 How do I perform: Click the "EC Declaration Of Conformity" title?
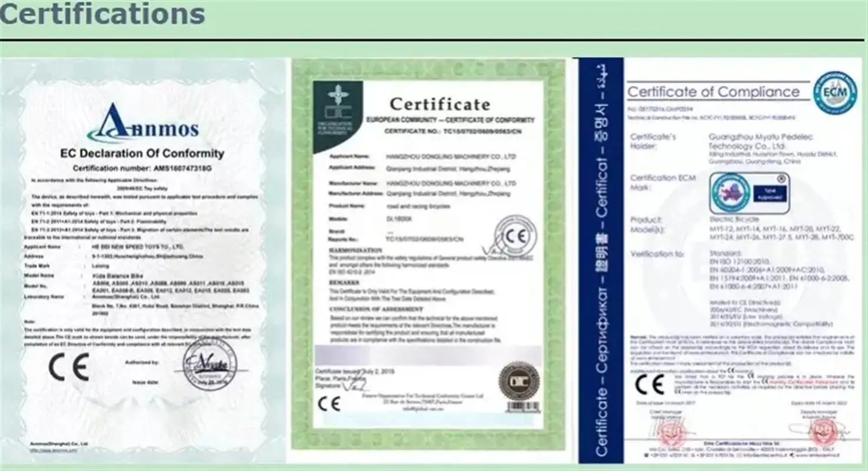coord(143,154)
